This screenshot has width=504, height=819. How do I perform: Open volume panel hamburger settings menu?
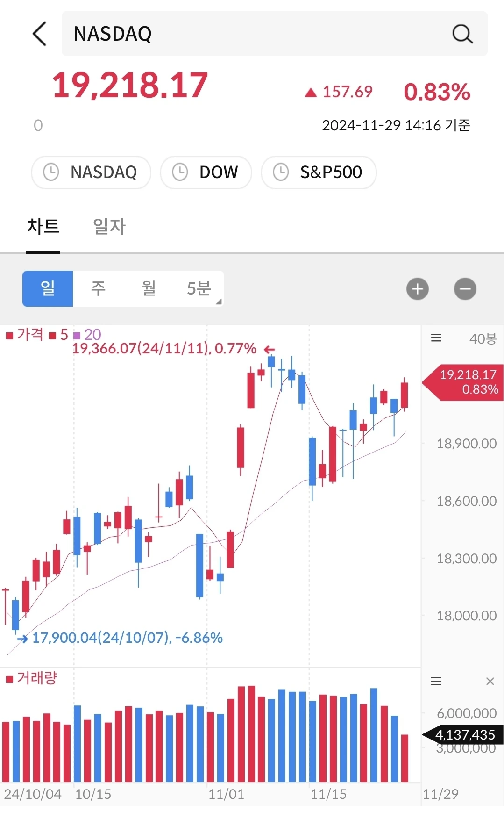click(x=436, y=681)
